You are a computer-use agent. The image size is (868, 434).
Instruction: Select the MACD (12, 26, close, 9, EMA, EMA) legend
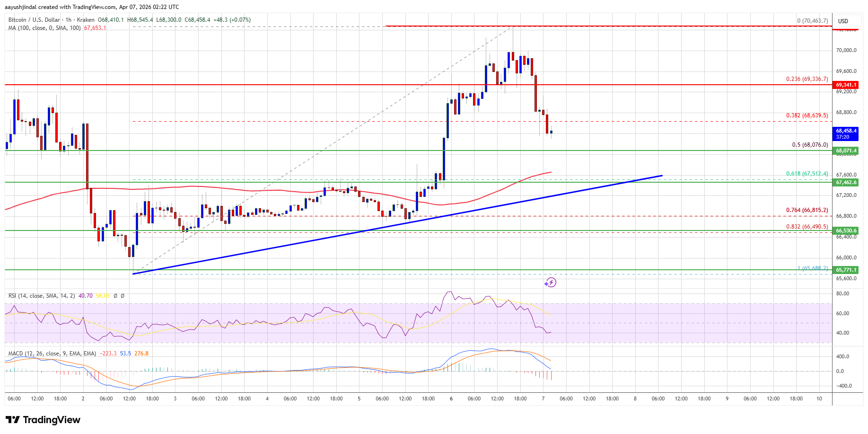(52, 354)
